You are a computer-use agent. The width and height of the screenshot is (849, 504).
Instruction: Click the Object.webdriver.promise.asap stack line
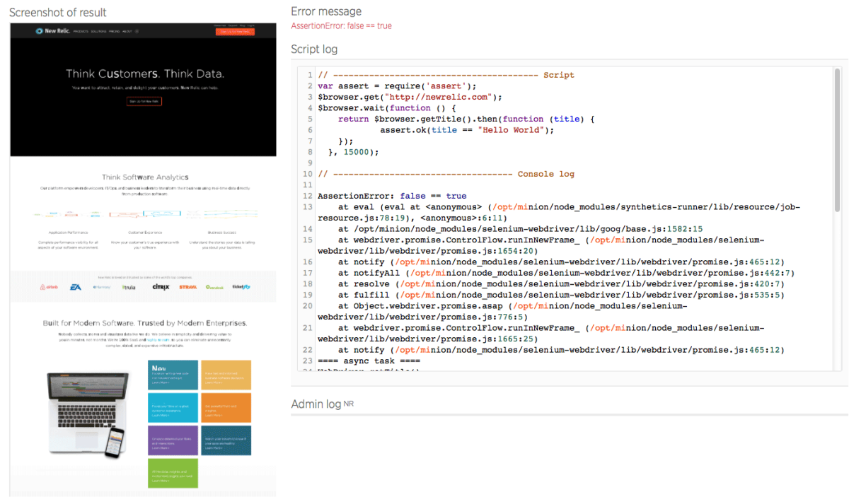502,312
